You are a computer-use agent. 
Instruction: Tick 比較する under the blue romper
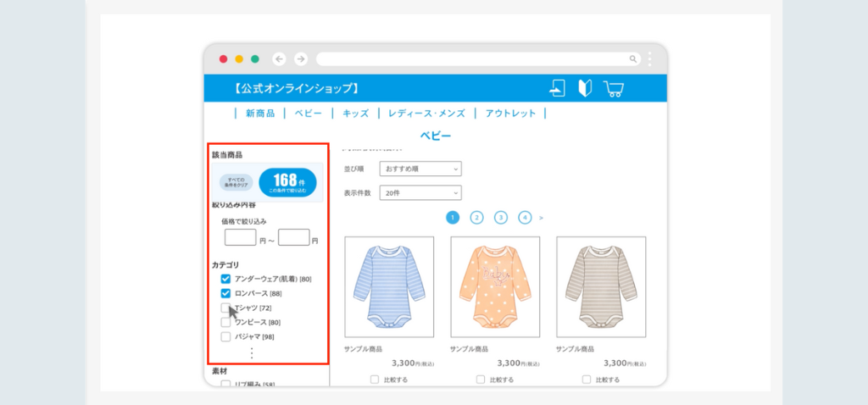point(375,380)
